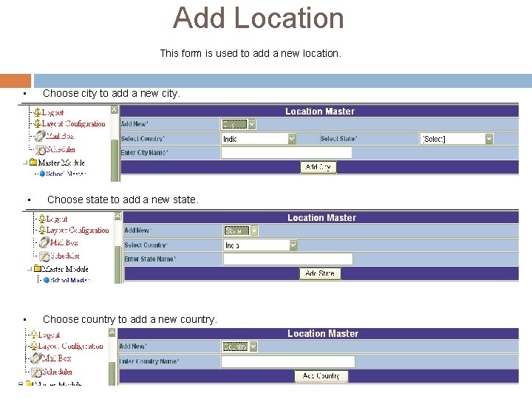
Task: Click Enter State Name input field
Action: pyautogui.click(x=287, y=259)
